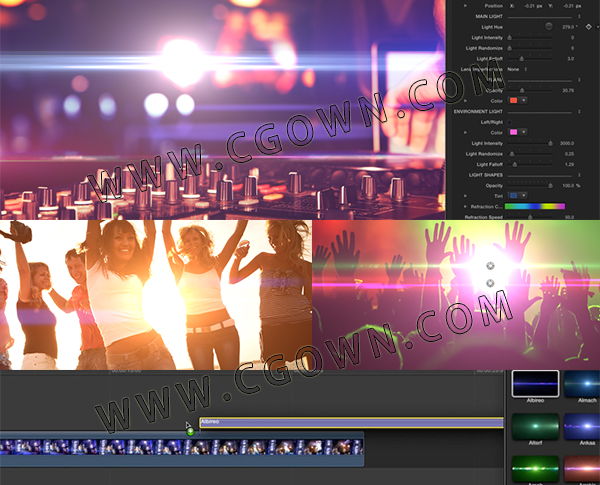600x485 pixels.
Task: Click the Position Y value field
Action: click(572, 6)
